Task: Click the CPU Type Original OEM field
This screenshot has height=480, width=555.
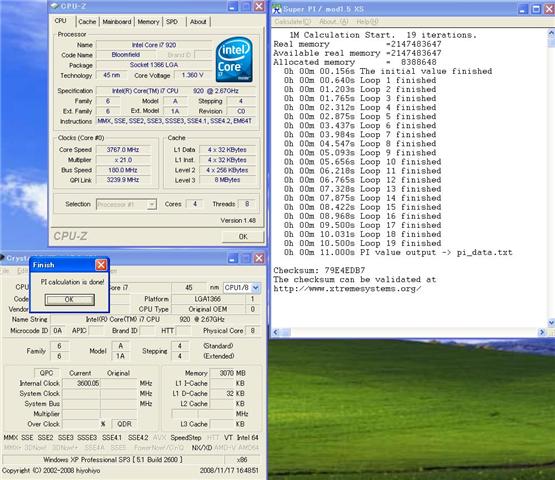Action: coord(208,309)
